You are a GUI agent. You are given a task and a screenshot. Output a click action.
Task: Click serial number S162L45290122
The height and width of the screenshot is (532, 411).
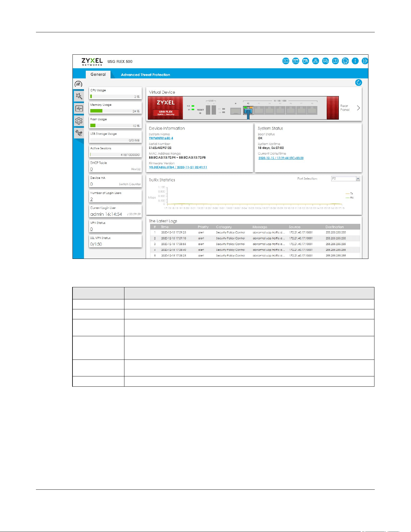tap(160, 148)
